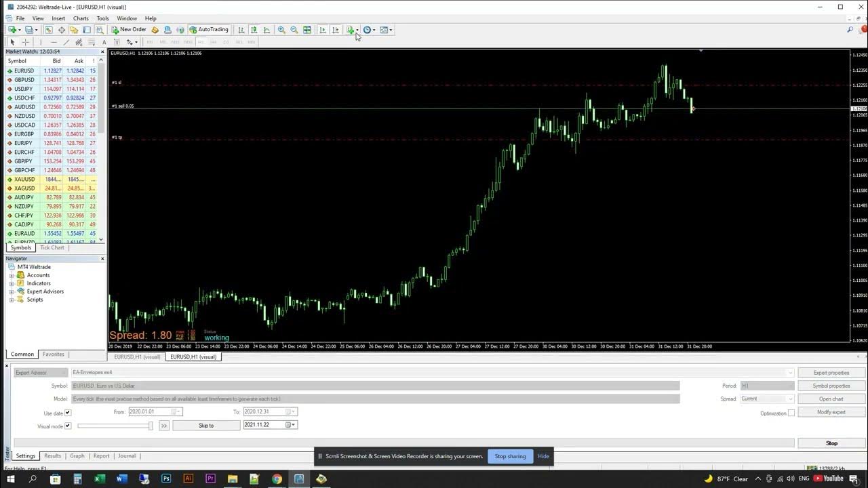Select the vertical line drawing tool
Screen dimensions: 868x488
[x=41, y=42]
